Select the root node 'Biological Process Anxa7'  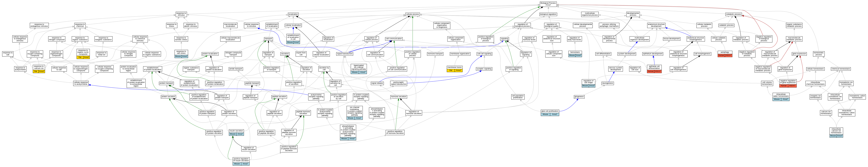tap(548, 4)
